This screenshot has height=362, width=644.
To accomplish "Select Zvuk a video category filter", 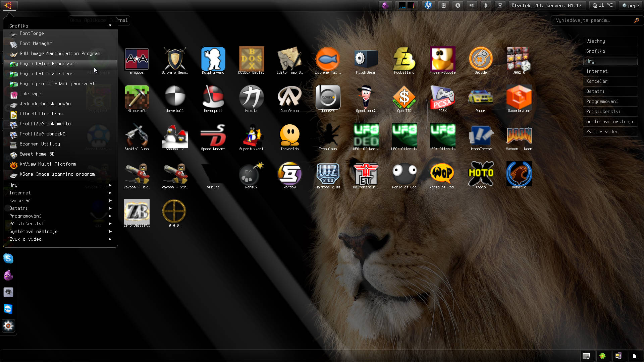I will pos(610,132).
